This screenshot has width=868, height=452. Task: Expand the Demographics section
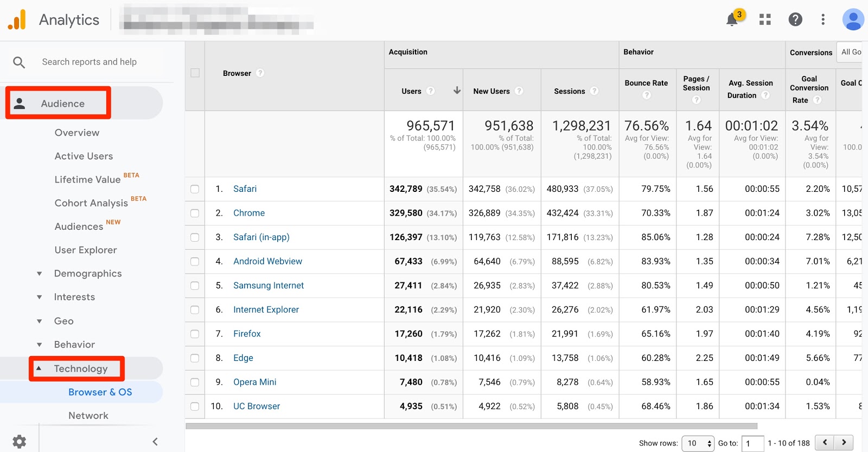tap(39, 274)
